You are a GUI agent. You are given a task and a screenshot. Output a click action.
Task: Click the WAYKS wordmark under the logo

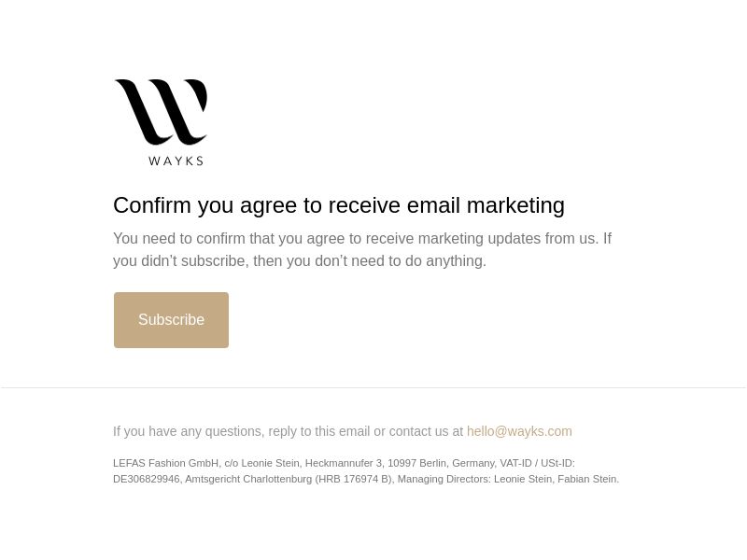[176, 161]
